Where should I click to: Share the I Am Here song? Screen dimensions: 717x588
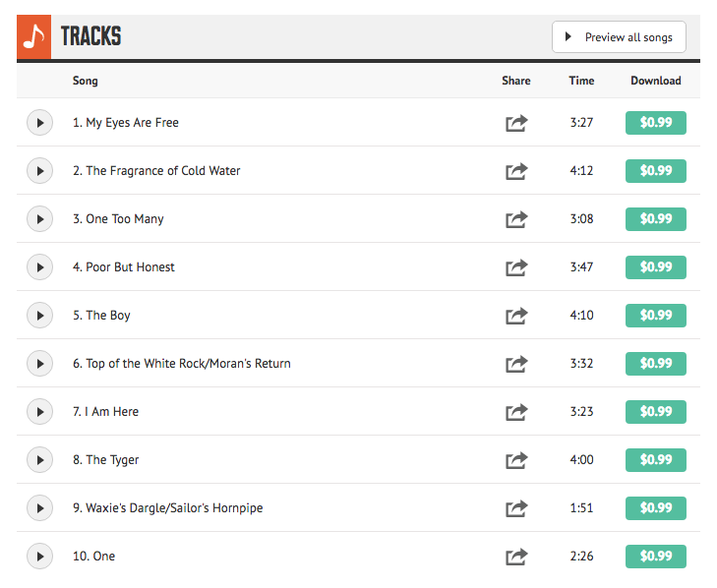[516, 412]
